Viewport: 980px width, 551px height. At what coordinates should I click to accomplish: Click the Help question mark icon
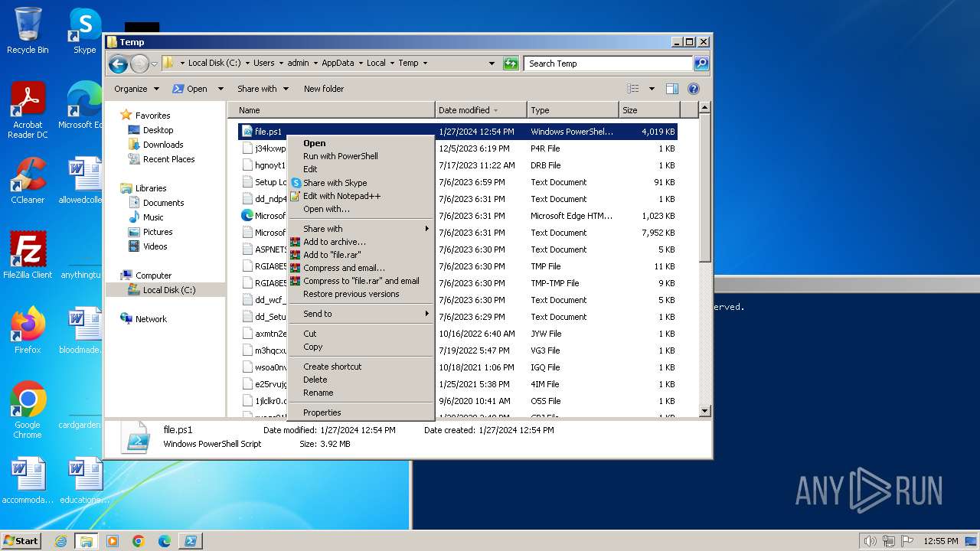point(694,89)
